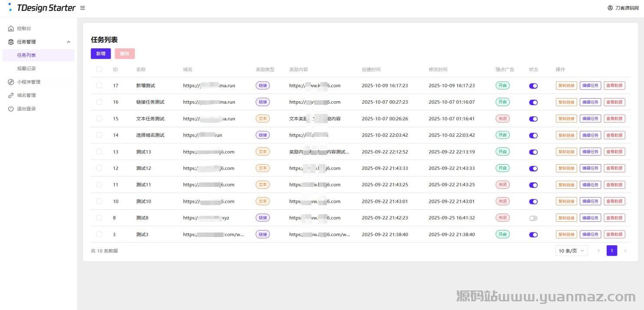Open the 控制台 dashboard home icon
This screenshot has width=644, height=310.
click(x=11, y=29)
